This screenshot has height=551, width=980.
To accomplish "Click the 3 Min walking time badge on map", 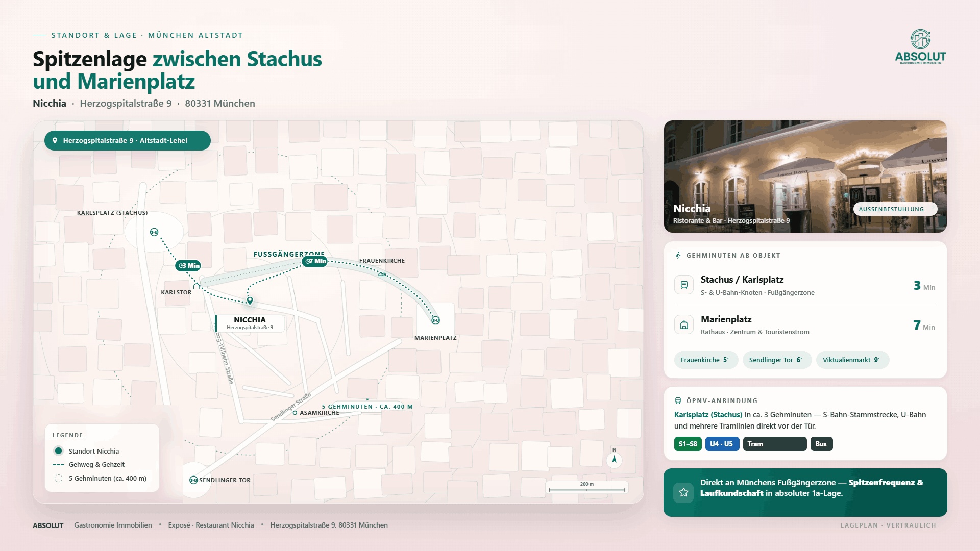I will click(188, 266).
